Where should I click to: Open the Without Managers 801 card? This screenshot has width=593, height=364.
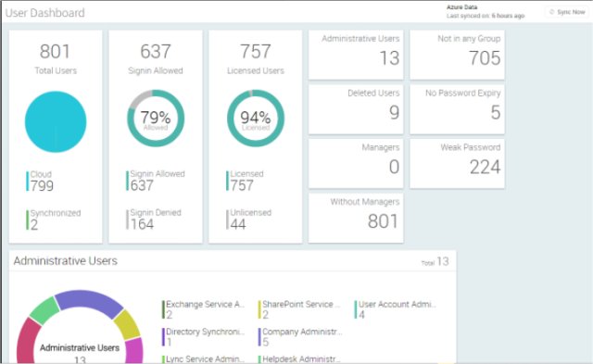click(x=356, y=218)
